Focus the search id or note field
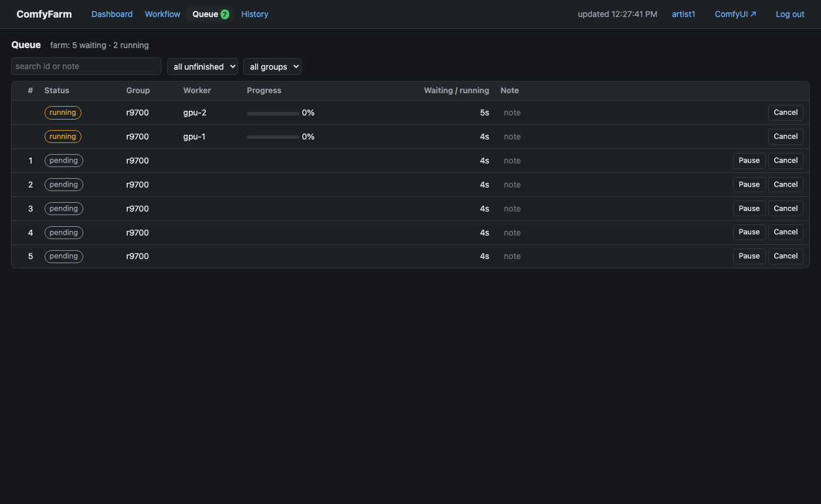821x504 pixels. pos(86,66)
